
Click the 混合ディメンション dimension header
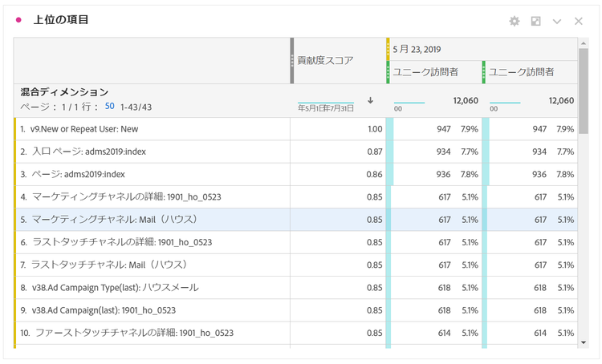(x=64, y=92)
